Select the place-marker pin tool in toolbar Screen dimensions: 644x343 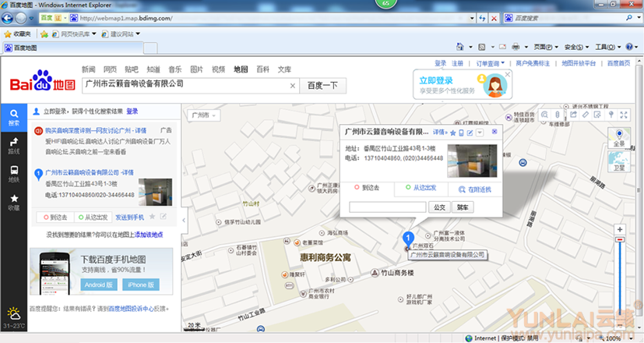[611, 115]
